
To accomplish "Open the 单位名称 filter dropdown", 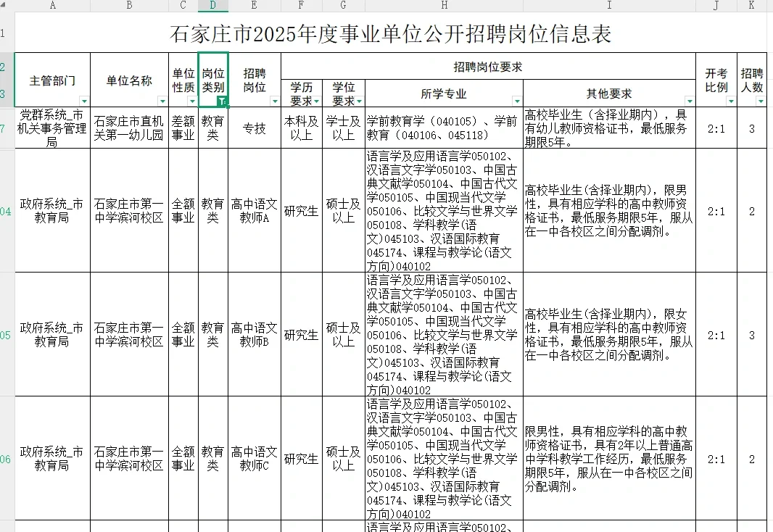I will click(162, 101).
